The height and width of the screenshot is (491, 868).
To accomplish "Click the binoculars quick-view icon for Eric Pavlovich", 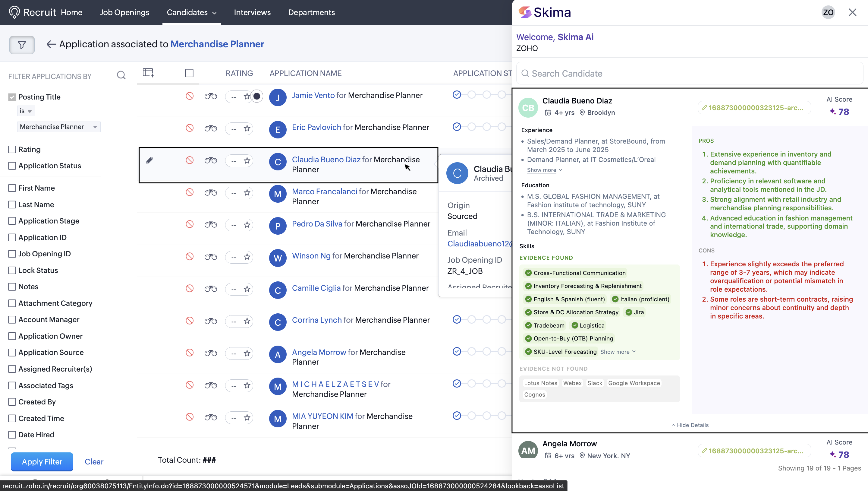I will point(211,128).
